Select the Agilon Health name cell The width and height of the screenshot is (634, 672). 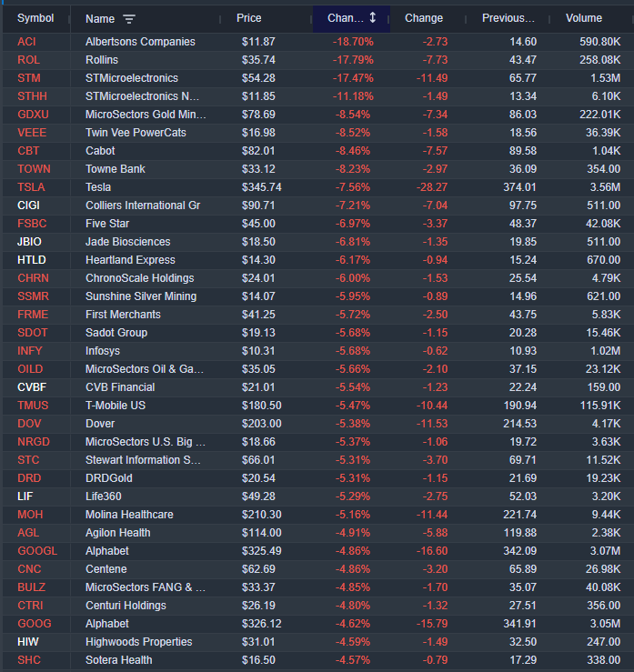(118, 533)
